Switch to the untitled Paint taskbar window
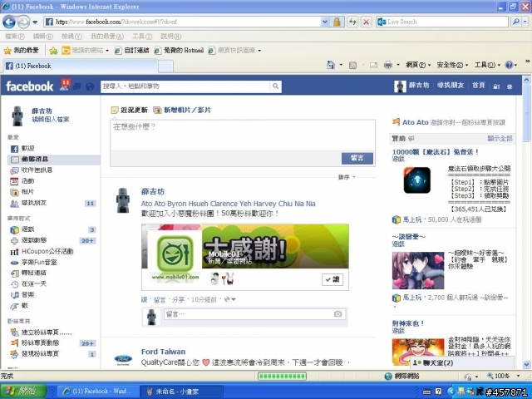Image resolution: width=532 pixels, height=399 pixels. [181, 392]
